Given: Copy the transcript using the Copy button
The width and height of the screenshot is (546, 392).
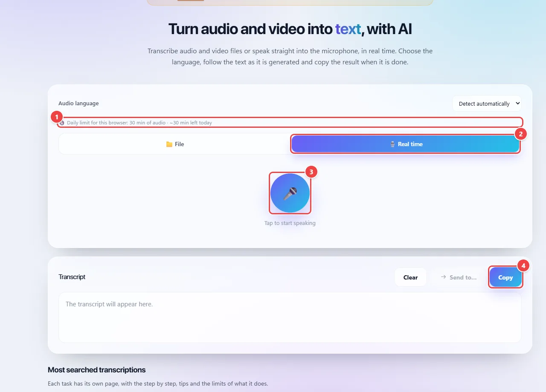Looking at the screenshot, I should click(x=505, y=277).
